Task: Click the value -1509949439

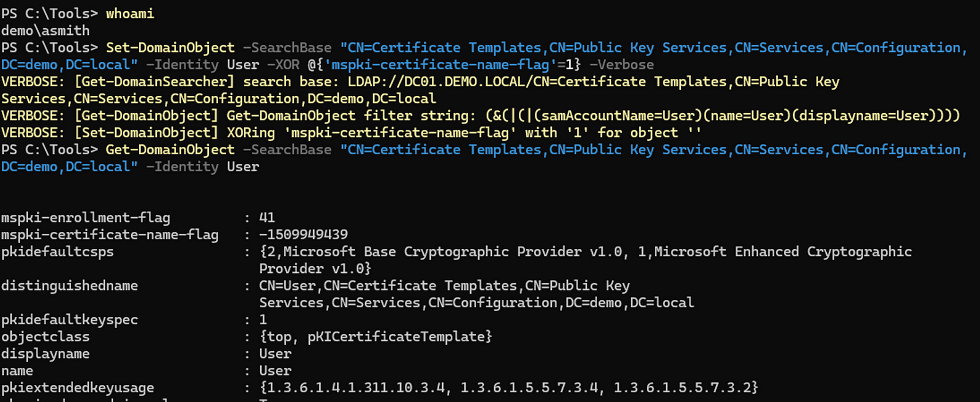Action: (x=303, y=235)
